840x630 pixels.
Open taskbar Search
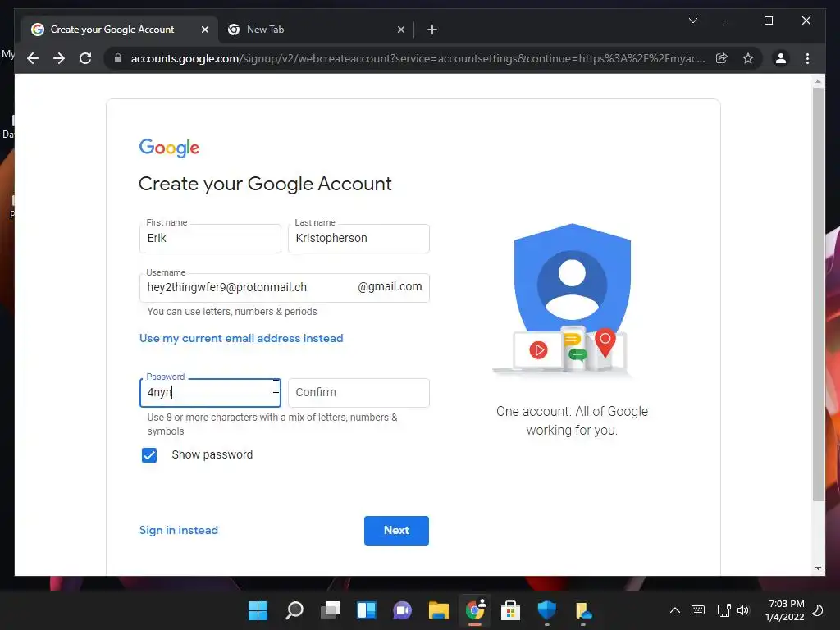click(x=294, y=610)
